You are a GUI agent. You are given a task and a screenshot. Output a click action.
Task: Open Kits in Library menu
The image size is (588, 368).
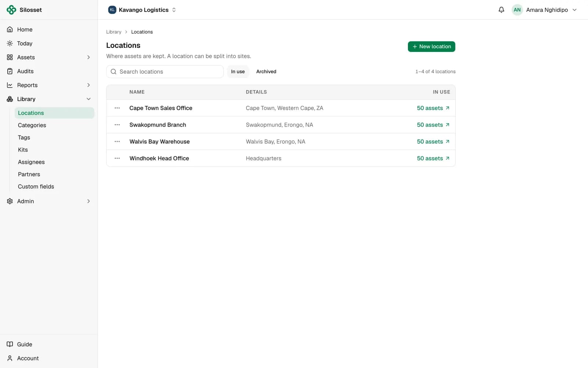point(54,150)
